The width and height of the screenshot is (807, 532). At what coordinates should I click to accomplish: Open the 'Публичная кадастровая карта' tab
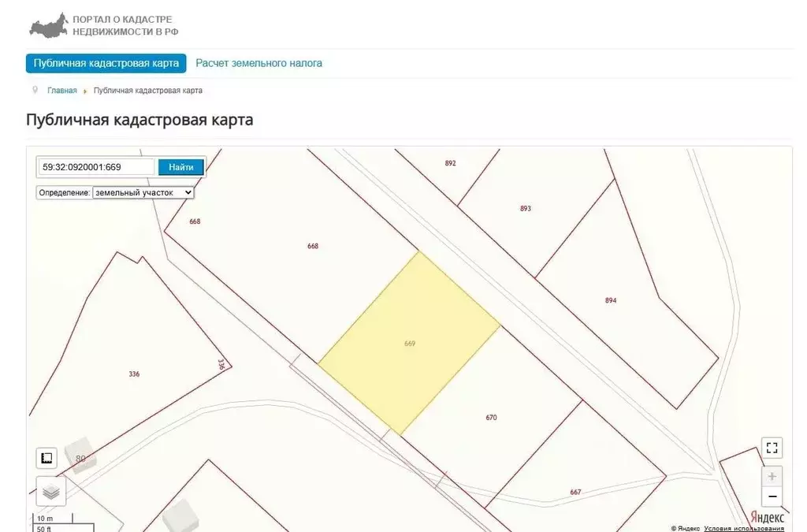point(106,63)
